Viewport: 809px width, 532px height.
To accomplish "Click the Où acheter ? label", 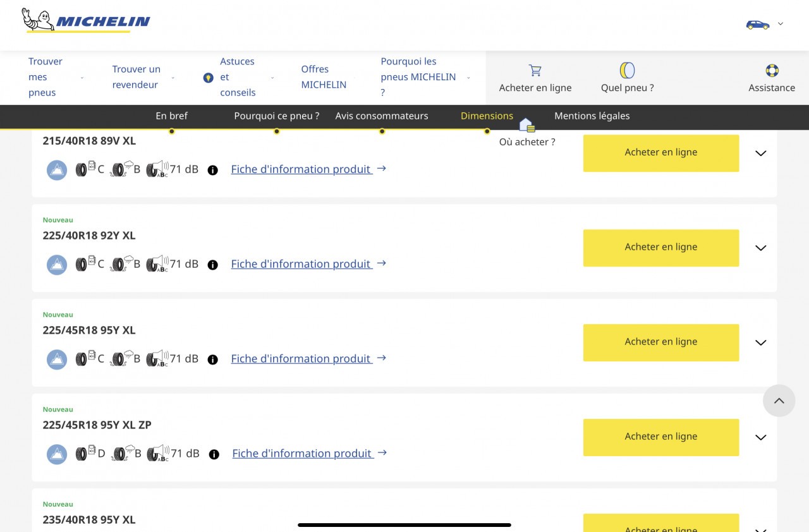I will point(527,142).
